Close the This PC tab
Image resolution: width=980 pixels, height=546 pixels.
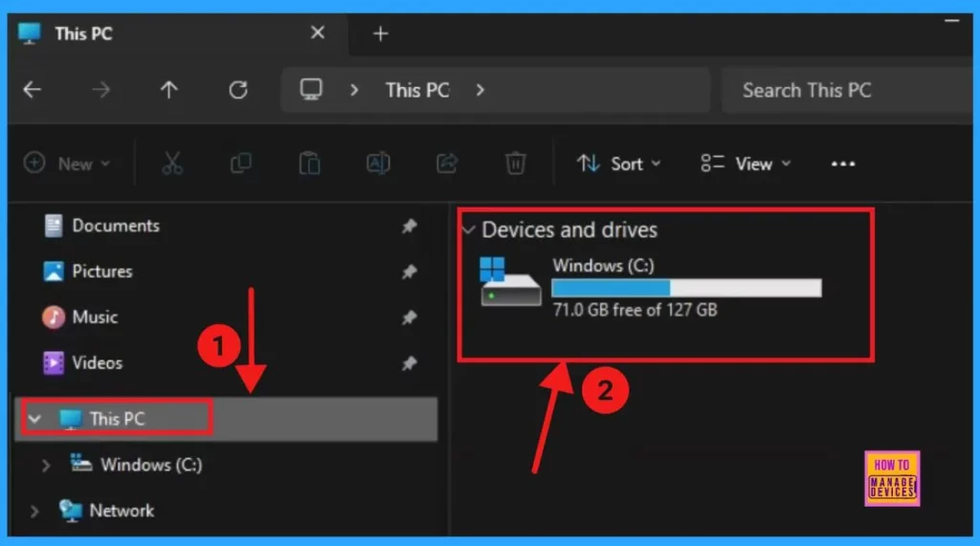pos(318,33)
